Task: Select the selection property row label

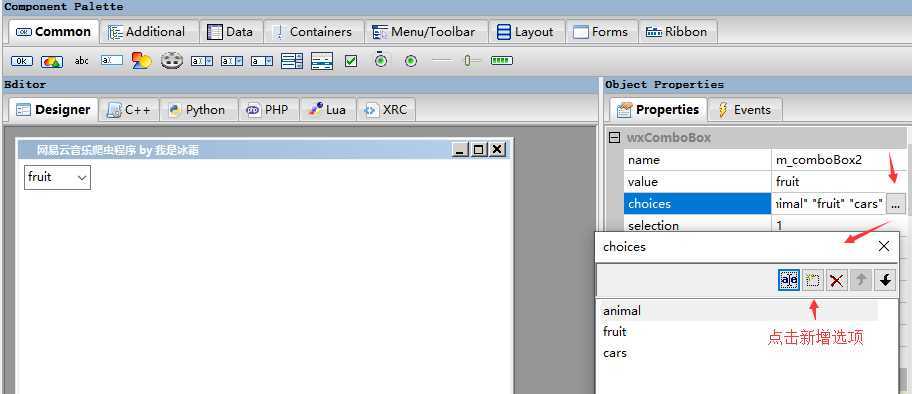Action: pyautogui.click(x=697, y=225)
